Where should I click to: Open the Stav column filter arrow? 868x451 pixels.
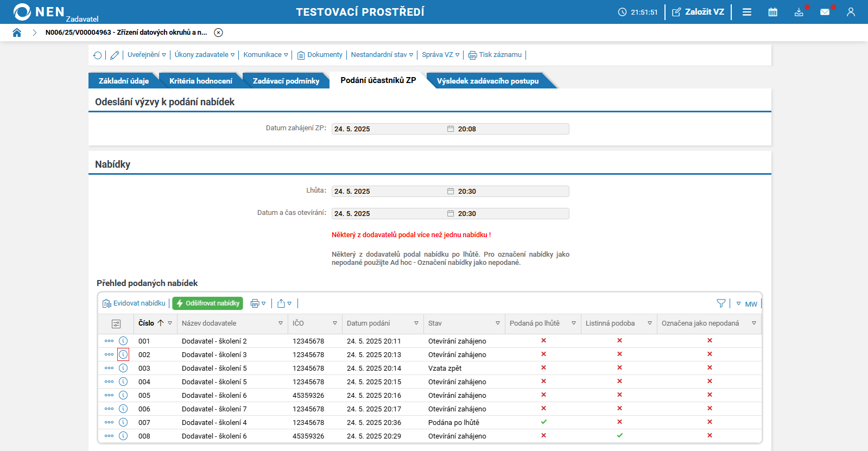click(498, 323)
